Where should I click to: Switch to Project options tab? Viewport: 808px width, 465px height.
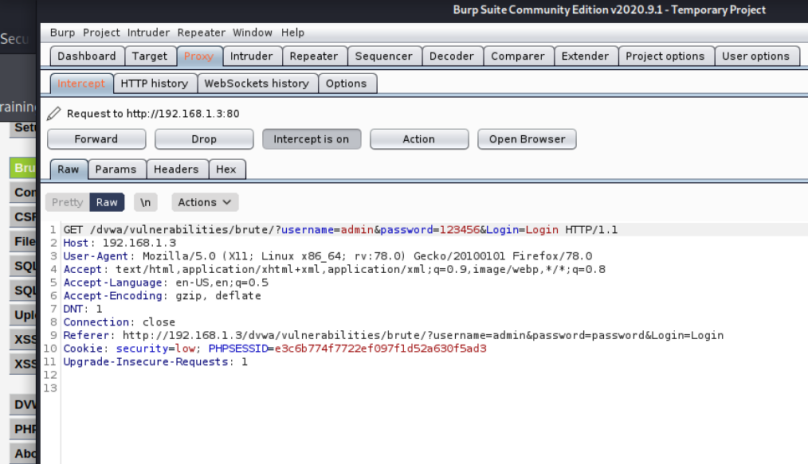[665, 56]
